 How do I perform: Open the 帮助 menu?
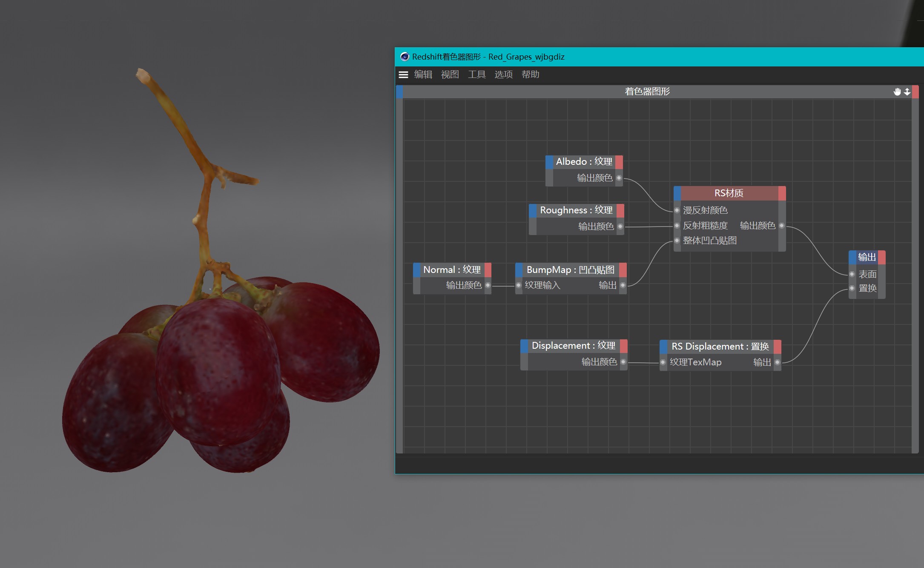tap(530, 75)
